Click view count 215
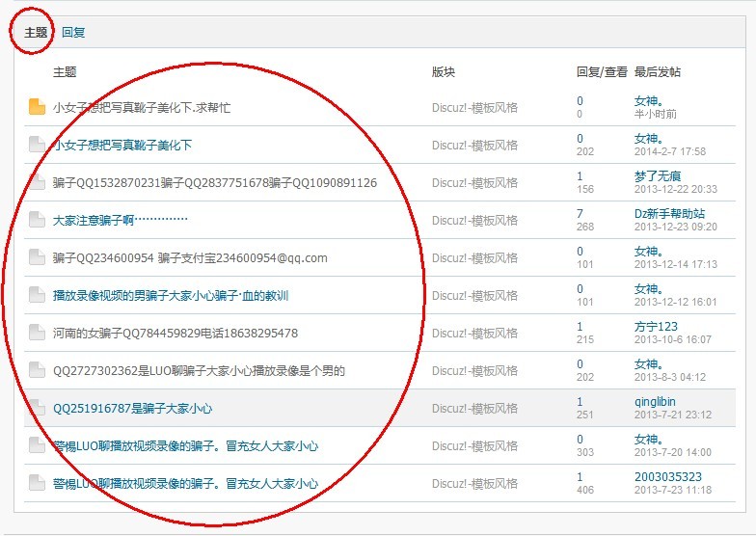Viewport: 756px width, 536px height. coord(585,339)
